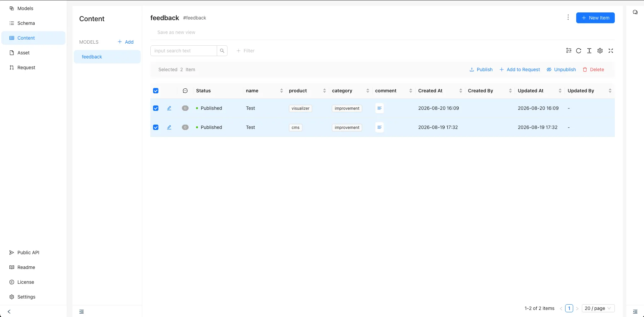Click the Schema list icon

tap(12, 23)
